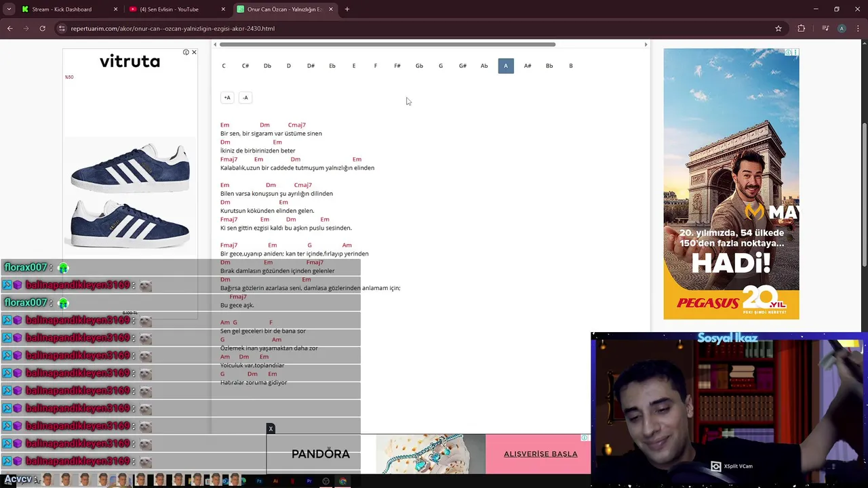Screen dimensions: 868x488
Task: Close the vitruta ad with X icon
Action: click(194, 52)
